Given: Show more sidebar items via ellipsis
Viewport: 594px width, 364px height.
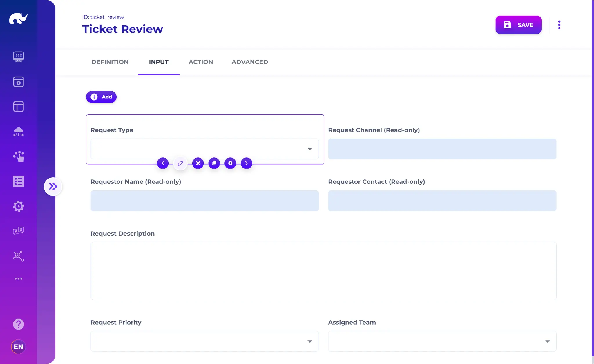Looking at the screenshot, I should tap(18, 279).
